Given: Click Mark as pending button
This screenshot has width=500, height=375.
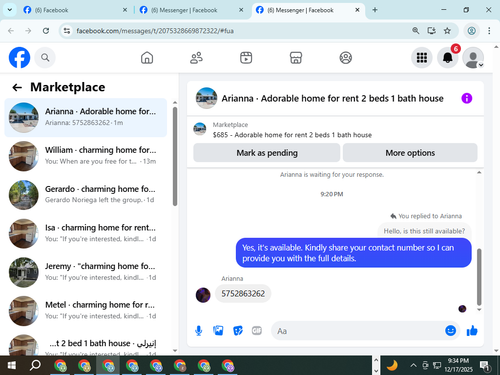Looking at the screenshot, I should point(267,153).
